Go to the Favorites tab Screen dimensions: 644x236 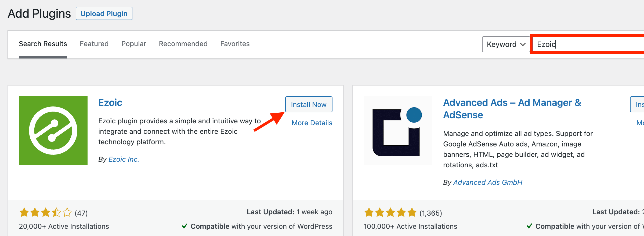pyautogui.click(x=235, y=44)
